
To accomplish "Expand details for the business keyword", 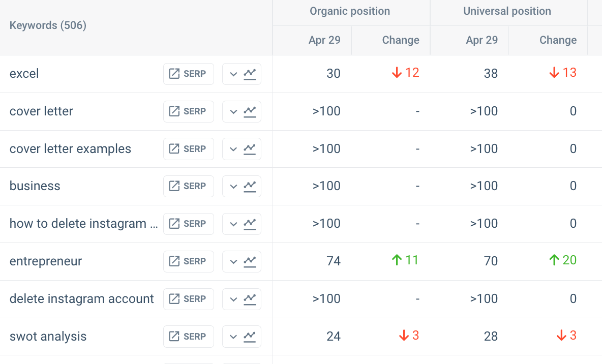I will 233,186.
